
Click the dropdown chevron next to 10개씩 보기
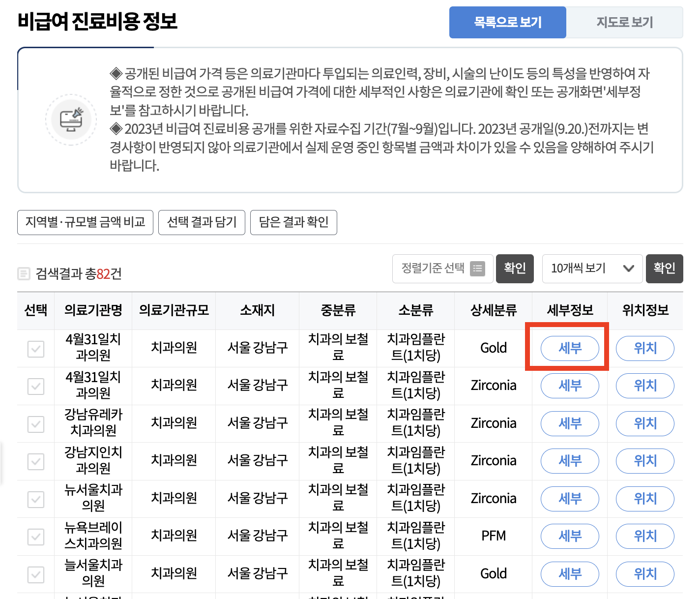pos(628,269)
